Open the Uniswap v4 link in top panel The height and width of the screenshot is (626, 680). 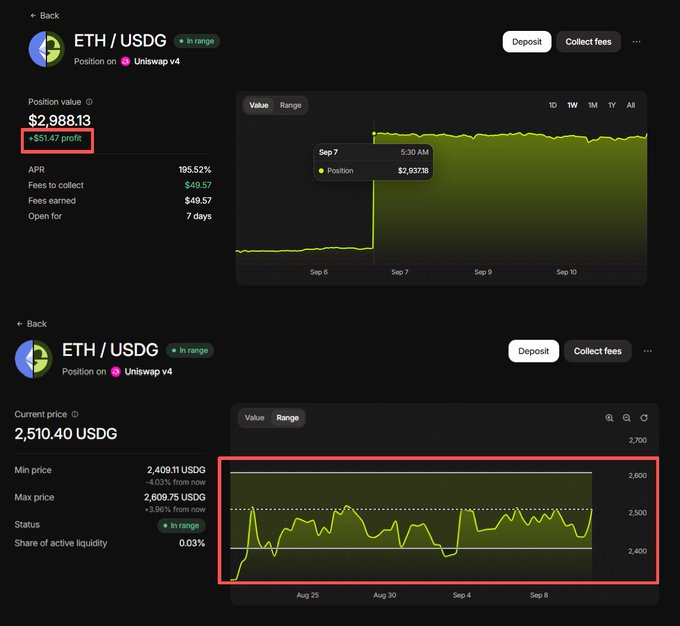click(157, 62)
